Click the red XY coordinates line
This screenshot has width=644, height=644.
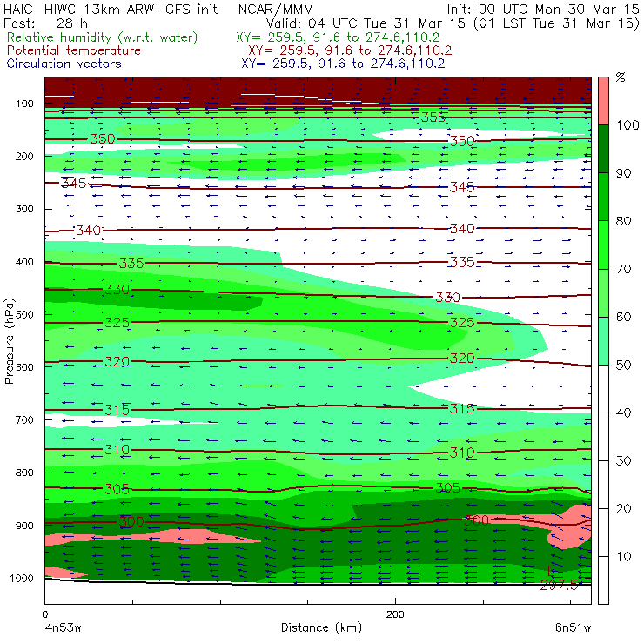click(350, 50)
